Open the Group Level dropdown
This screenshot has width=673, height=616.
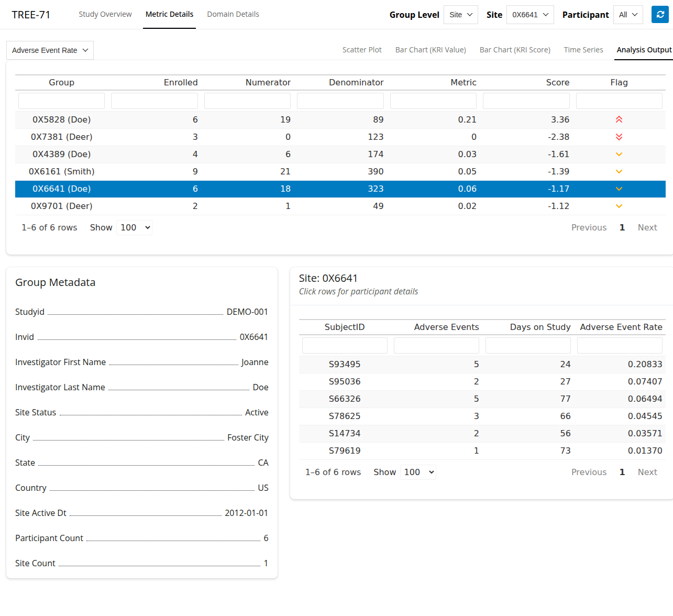[x=460, y=15]
